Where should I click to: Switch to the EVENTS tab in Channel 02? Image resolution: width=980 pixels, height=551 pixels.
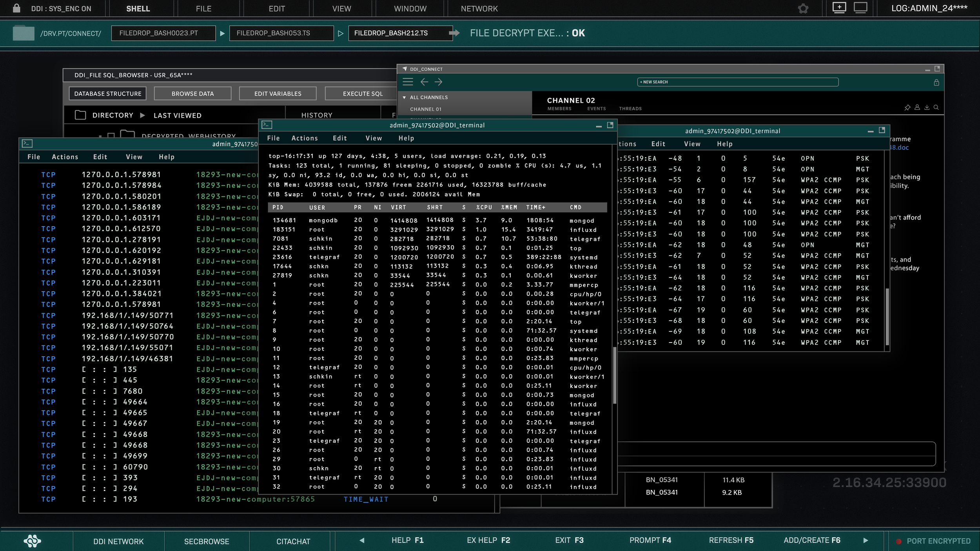pyautogui.click(x=596, y=109)
